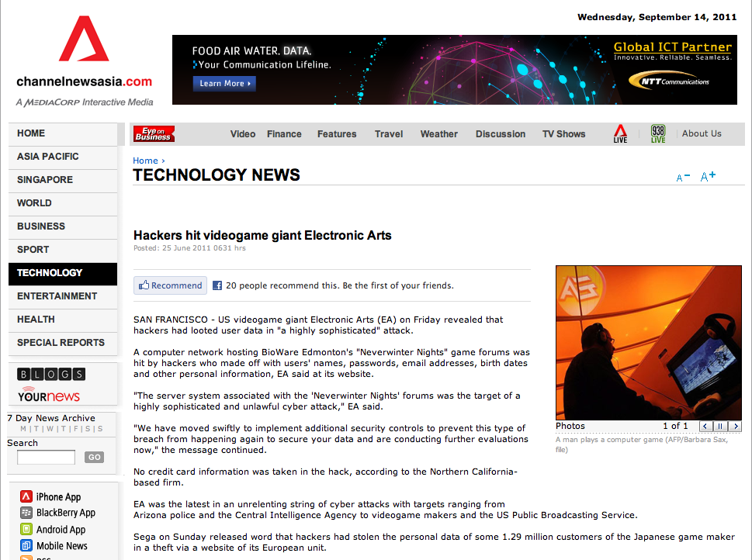Click the Channel NewsAsia logo
The width and height of the screenshot is (752, 560).
pos(84,60)
